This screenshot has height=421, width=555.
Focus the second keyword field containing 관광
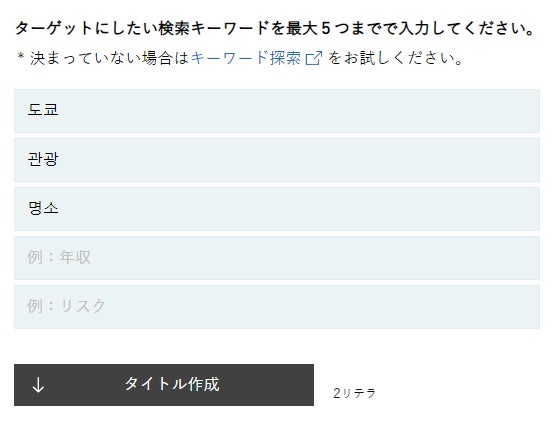[x=277, y=160]
